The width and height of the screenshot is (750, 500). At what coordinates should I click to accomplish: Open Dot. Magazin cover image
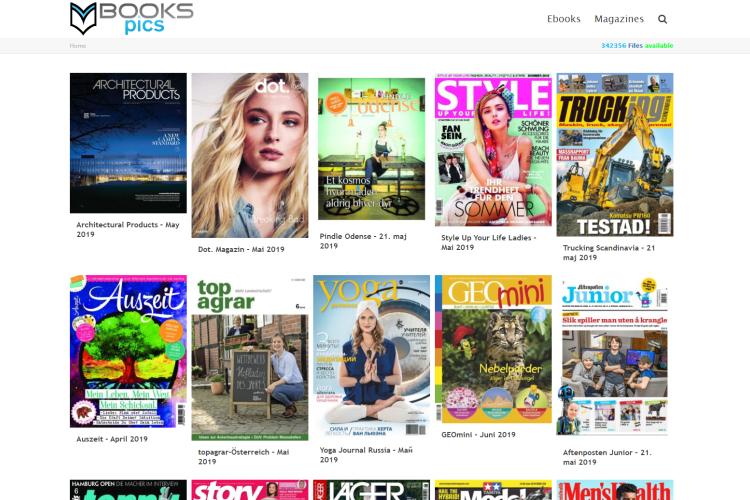[x=250, y=155]
